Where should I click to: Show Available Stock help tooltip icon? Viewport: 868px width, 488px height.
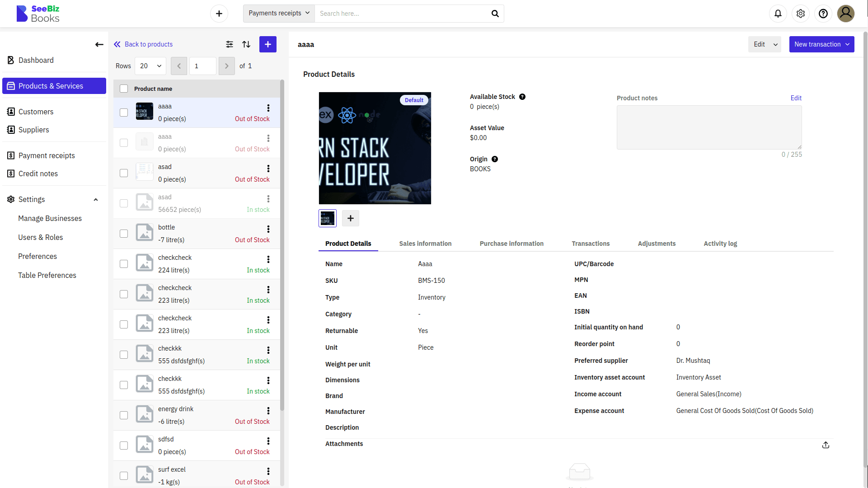pos(522,97)
